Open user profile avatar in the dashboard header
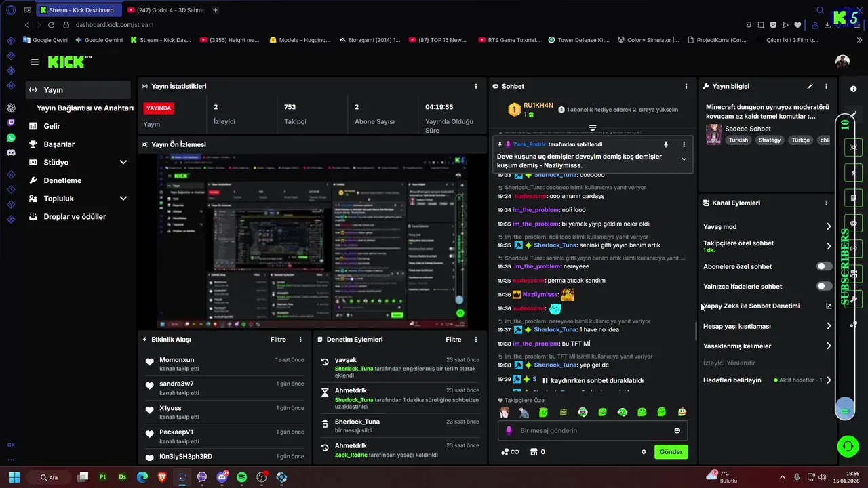Screen dimensions: 868x488 842,62
